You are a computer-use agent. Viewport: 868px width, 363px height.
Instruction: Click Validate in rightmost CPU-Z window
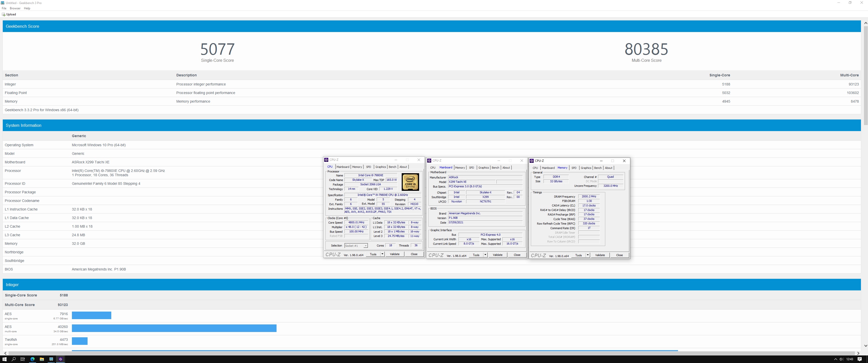[x=600, y=255]
